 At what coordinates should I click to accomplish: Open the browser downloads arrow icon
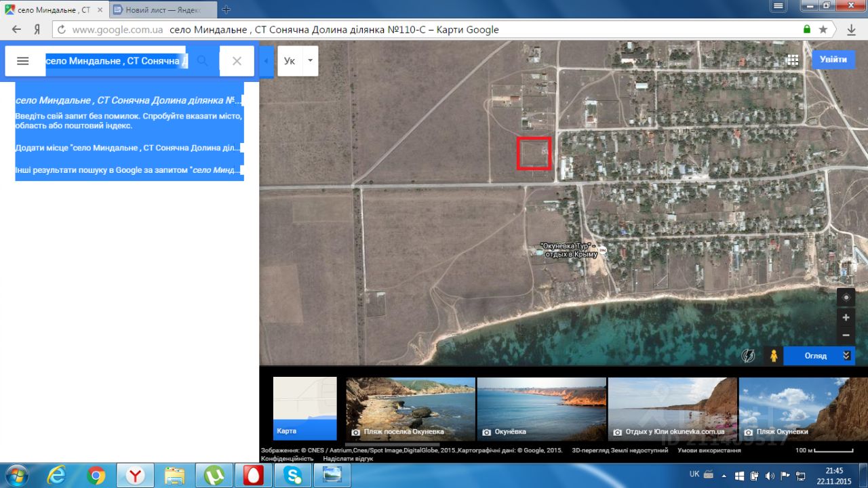(x=852, y=29)
